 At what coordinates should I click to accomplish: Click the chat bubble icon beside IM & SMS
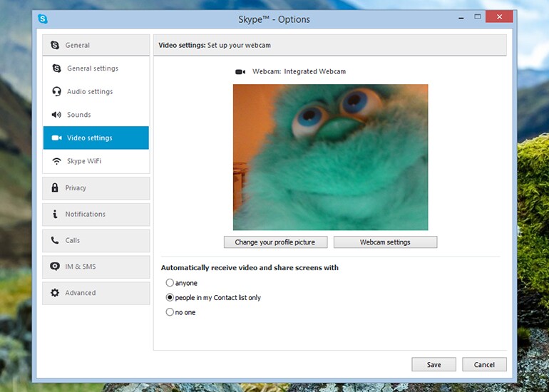click(55, 267)
